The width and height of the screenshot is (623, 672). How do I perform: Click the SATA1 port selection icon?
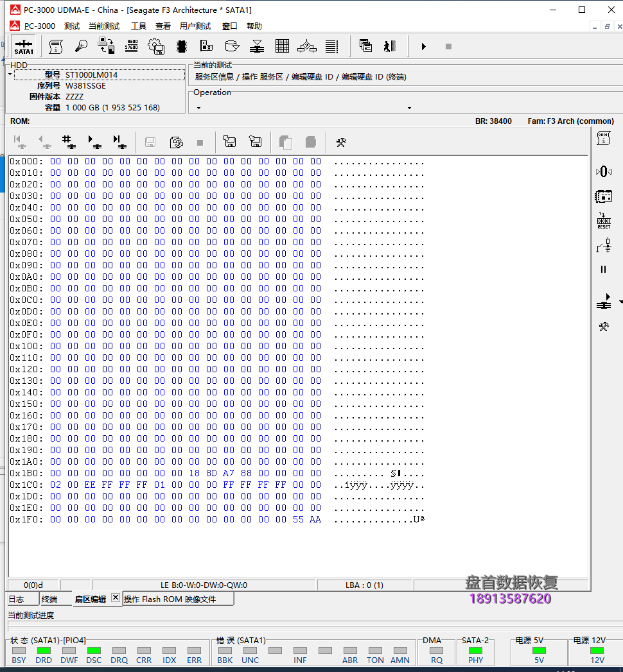click(x=24, y=46)
